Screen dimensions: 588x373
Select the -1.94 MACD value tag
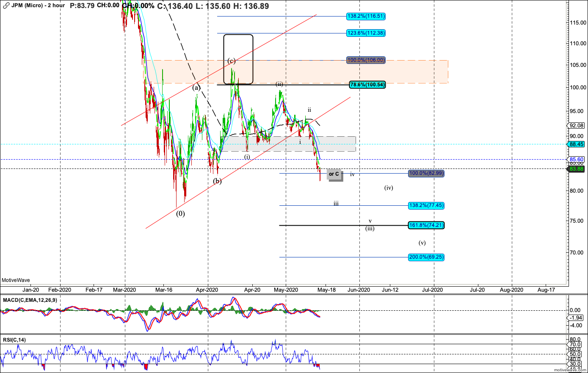577,318
